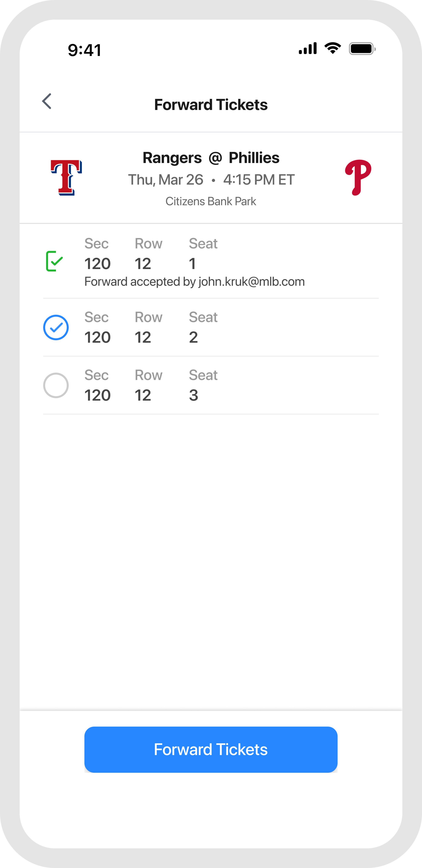Click the green forwarded checkmark icon
This screenshot has height=868, width=422.
tap(54, 261)
